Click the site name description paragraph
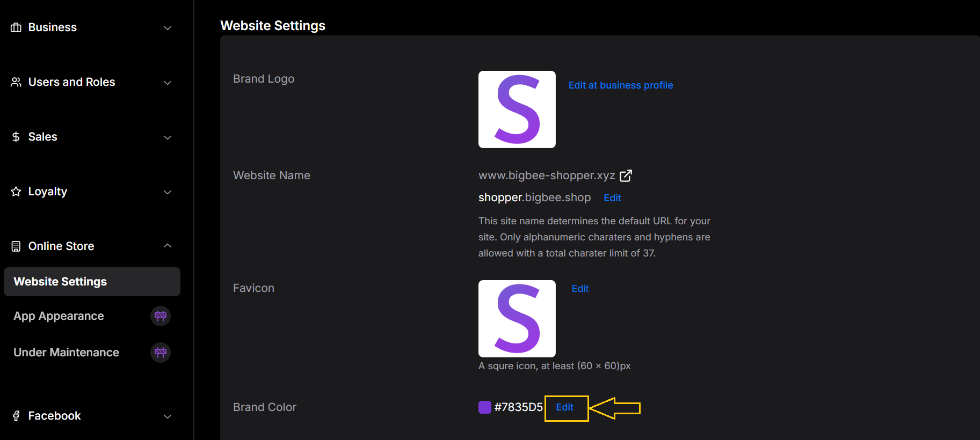Viewport: 980px width, 440px height. [x=594, y=237]
